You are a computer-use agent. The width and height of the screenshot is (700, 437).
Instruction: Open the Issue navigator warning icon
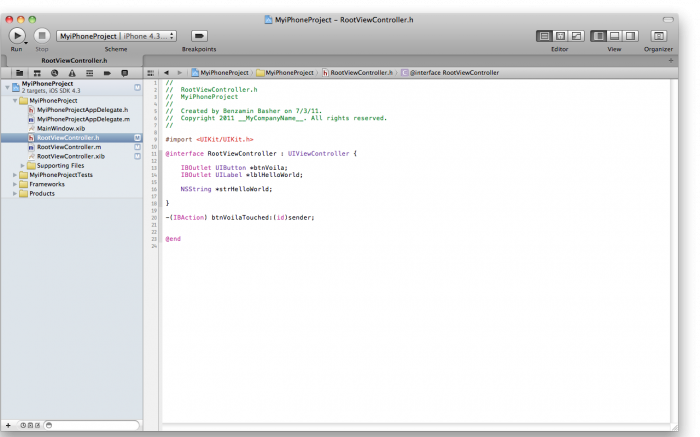[x=71, y=73]
